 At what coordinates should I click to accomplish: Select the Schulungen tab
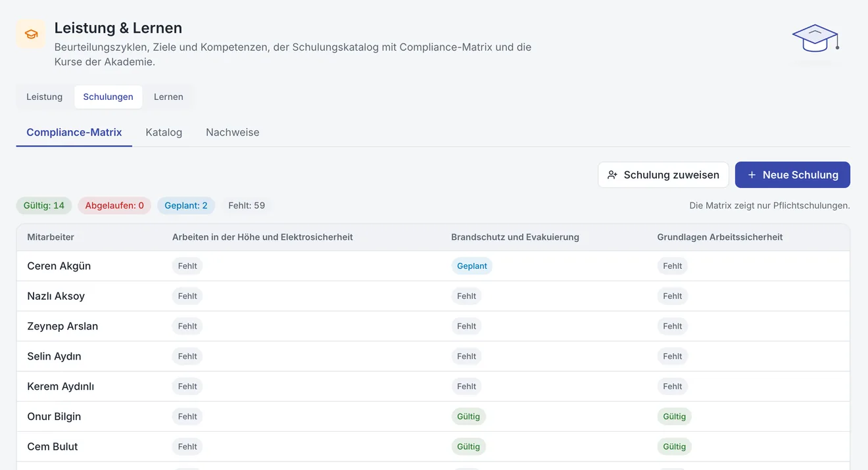tap(108, 97)
